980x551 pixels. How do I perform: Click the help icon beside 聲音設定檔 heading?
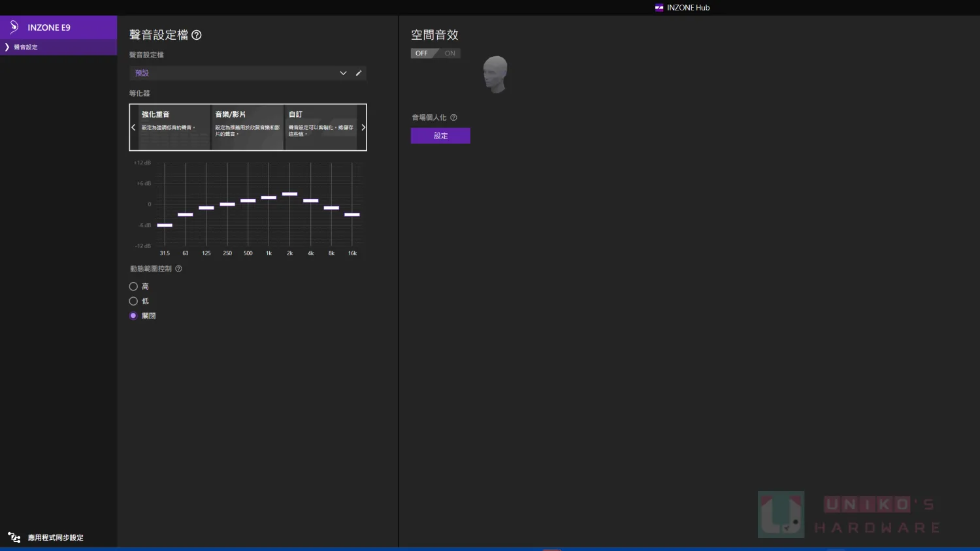click(197, 35)
